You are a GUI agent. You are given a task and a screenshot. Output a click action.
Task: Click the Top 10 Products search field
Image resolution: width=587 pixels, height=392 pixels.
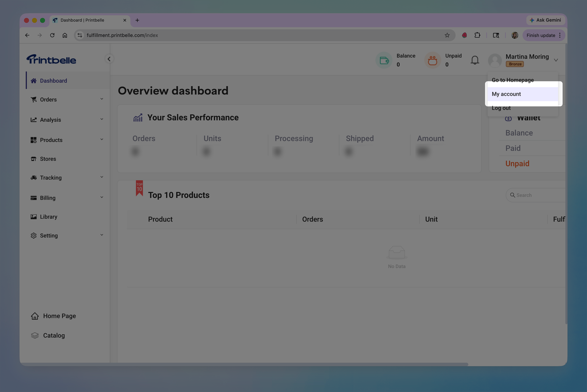point(537,195)
